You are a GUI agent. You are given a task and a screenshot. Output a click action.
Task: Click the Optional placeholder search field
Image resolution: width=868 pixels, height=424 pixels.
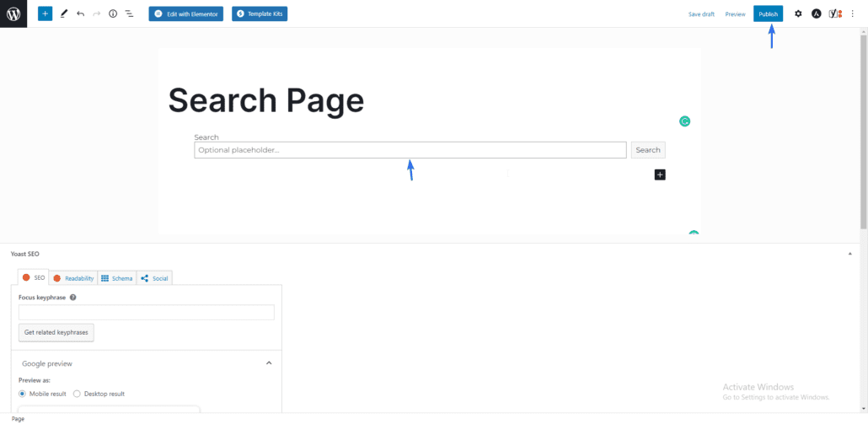[410, 150]
